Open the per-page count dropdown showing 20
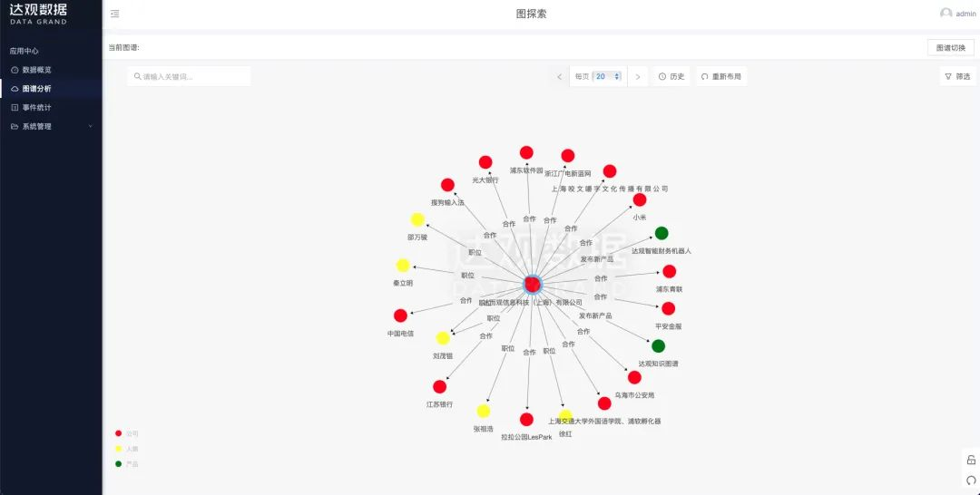980x495 pixels. [x=608, y=77]
